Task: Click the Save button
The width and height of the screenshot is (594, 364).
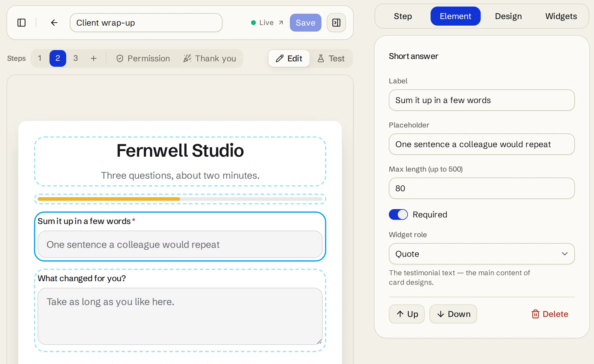Action: (x=306, y=23)
